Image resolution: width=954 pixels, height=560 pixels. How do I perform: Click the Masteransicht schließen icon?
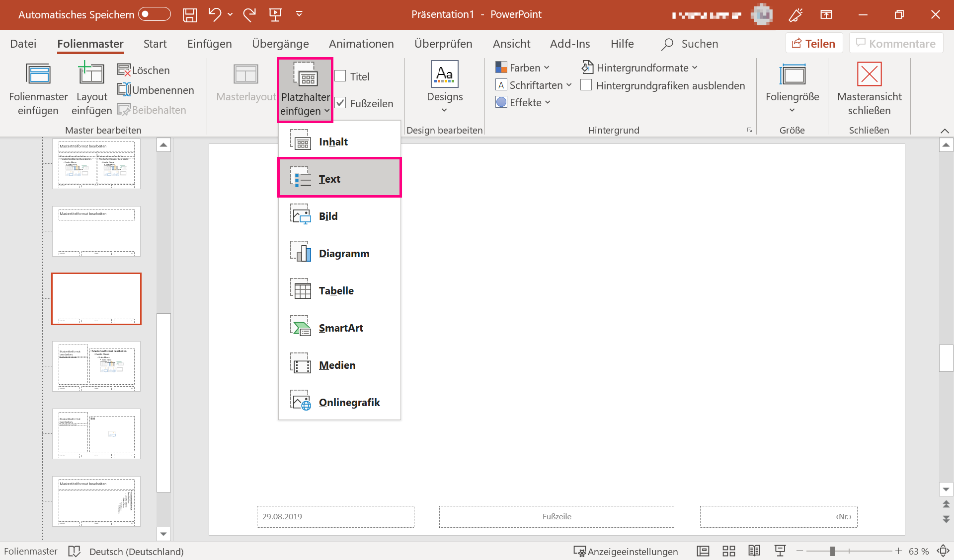(x=869, y=74)
